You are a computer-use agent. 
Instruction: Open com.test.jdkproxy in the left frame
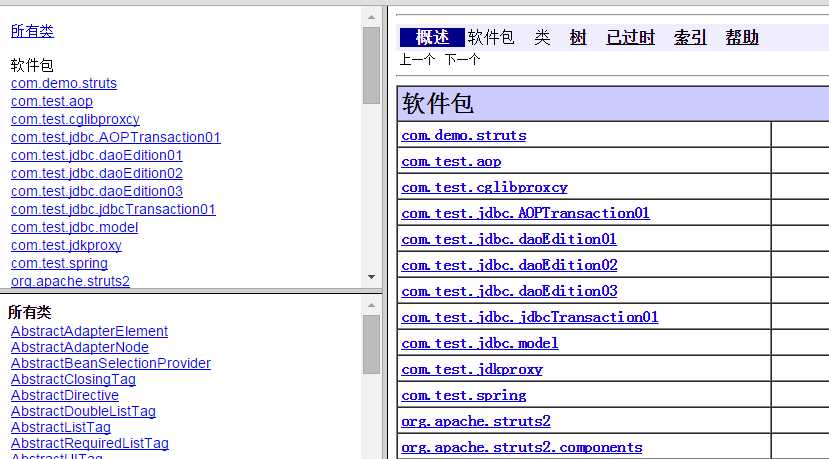pyautogui.click(x=66, y=245)
